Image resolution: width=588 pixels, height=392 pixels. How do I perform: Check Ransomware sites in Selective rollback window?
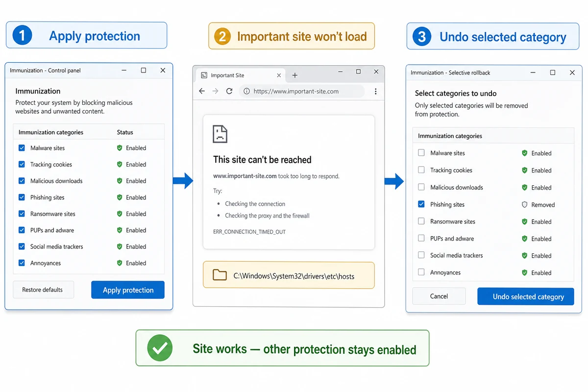pos(421,221)
